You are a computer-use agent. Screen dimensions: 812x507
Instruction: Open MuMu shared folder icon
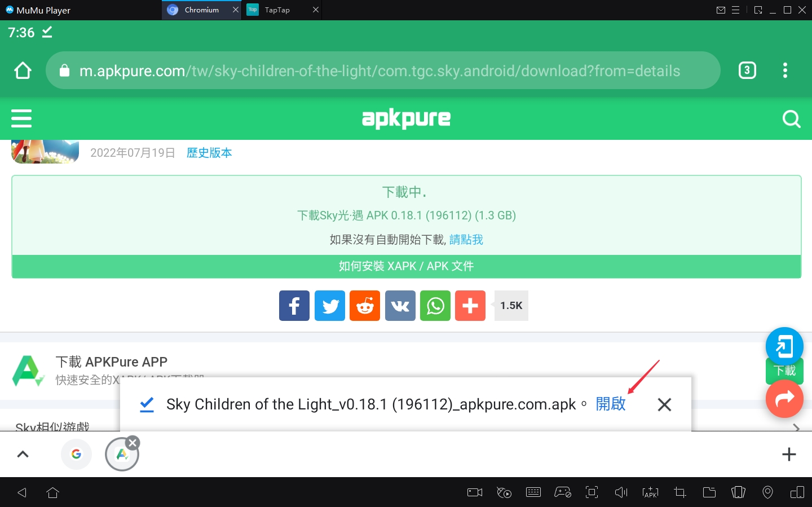pos(709,492)
